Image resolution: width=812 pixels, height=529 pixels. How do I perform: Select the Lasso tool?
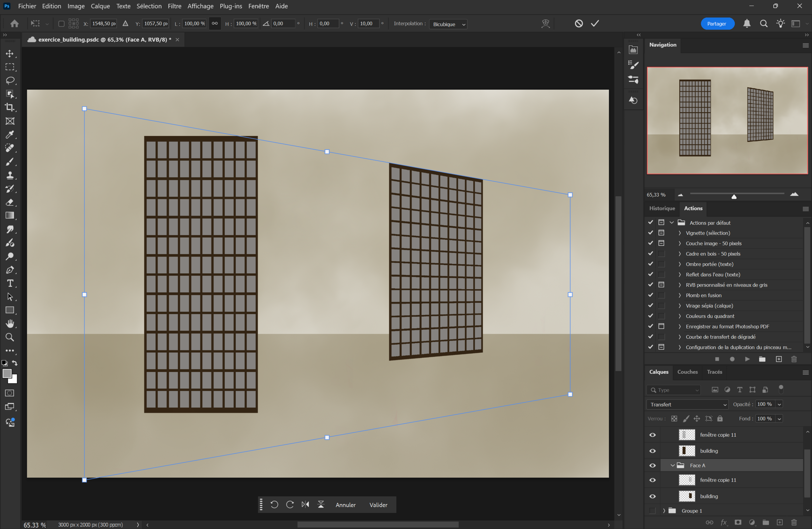pyautogui.click(x=10, y=81)
